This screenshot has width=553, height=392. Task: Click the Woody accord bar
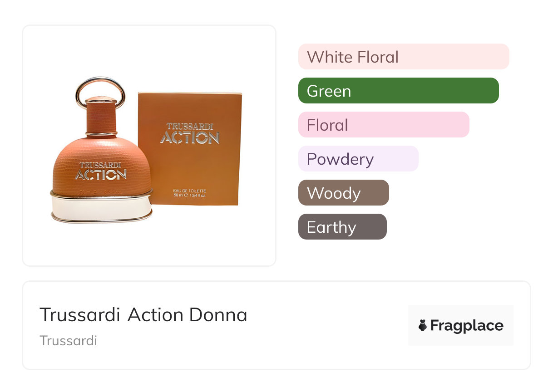[343, 193]
